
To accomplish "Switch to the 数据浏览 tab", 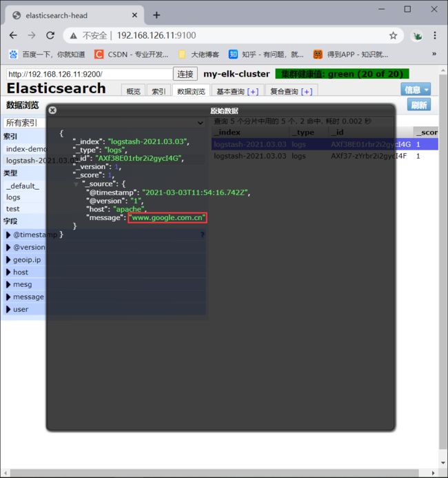I will (x=191, y=91).
